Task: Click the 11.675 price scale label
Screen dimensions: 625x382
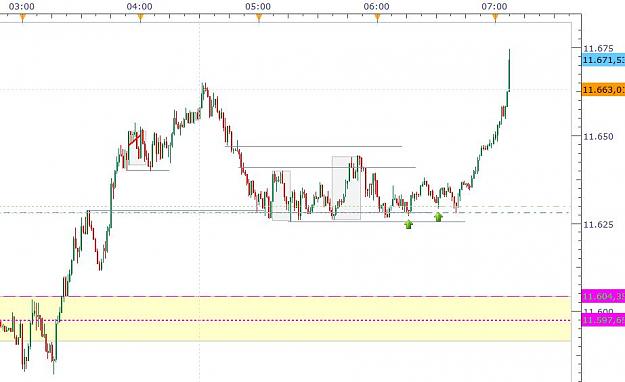Action: click(x=598, y=49)
